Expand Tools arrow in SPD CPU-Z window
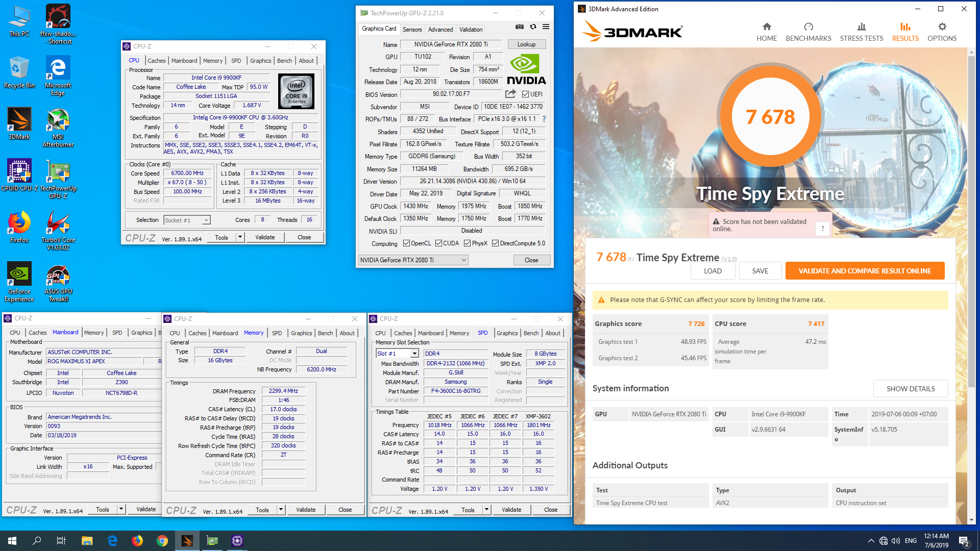The height and width of the screenshot is (551, 980). coord(486,510)
